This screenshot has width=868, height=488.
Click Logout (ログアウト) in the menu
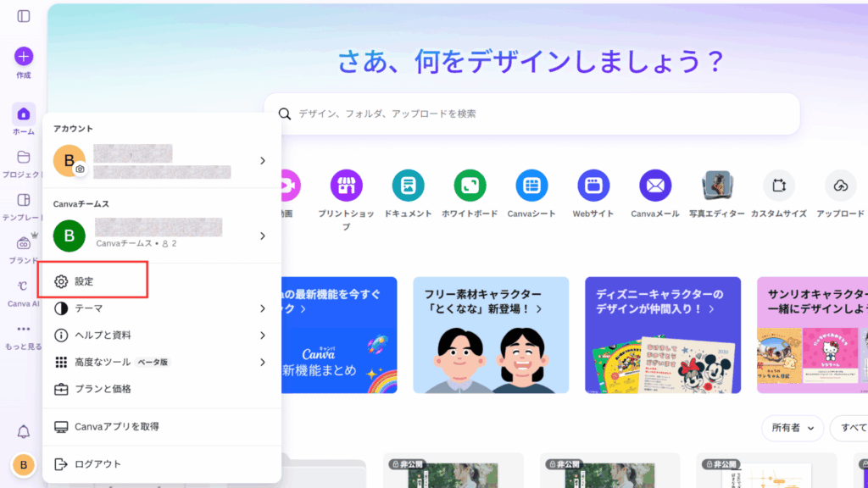(x=97, y=464)
